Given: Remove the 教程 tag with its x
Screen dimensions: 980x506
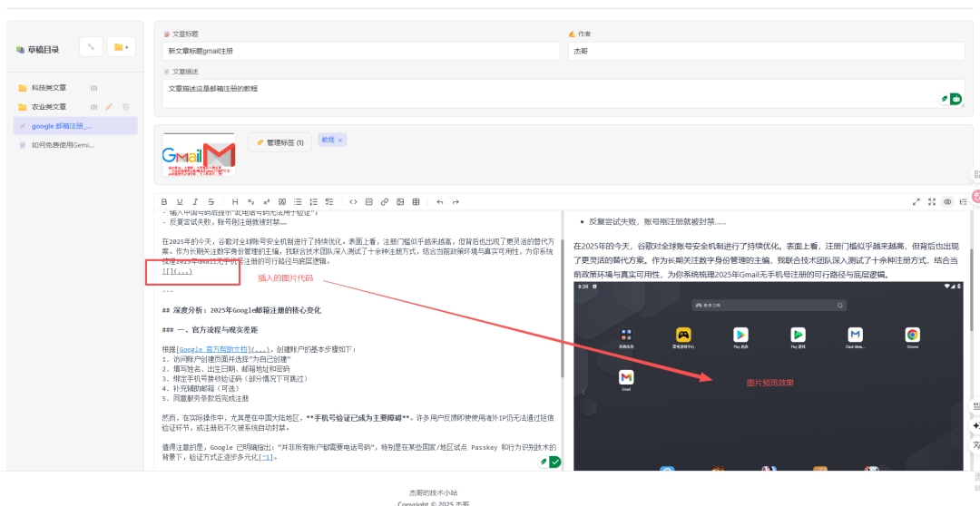Looking at the screenshot, I should click(x=340, y=140).
